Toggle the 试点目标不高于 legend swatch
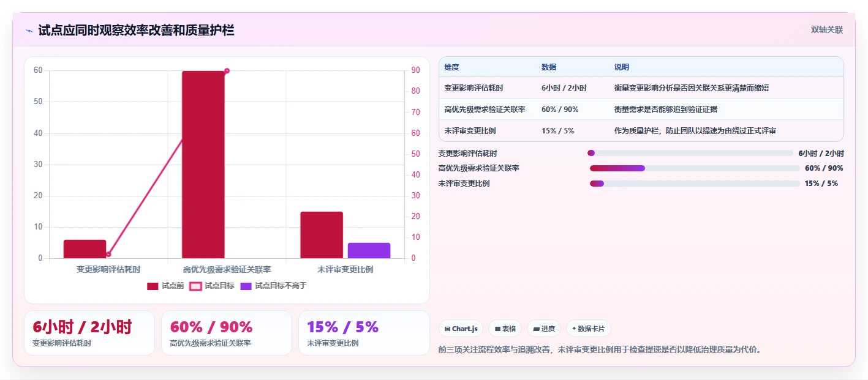 pos(246,286)
